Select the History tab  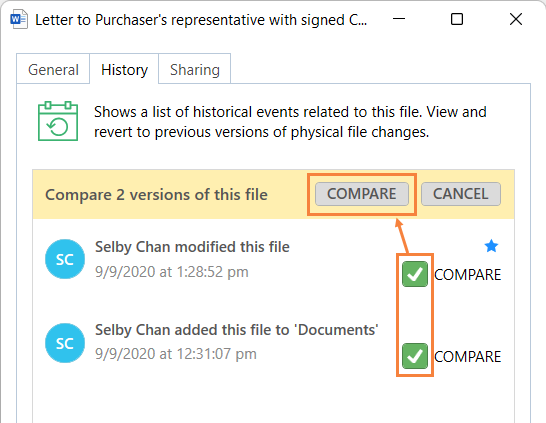124,69
